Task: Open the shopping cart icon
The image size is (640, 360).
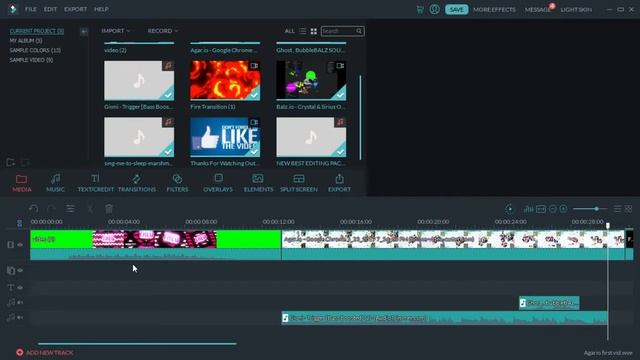Action: (420, 9)
